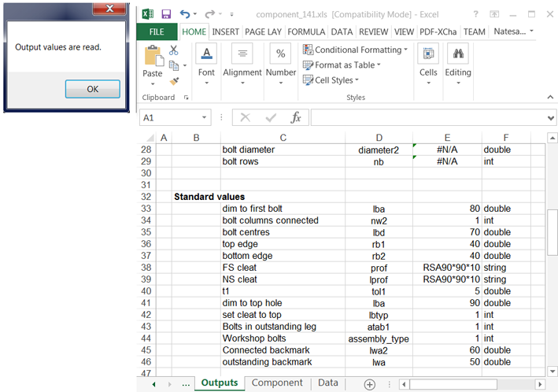The height and width of the screenshot is (392, 558).
Task: Click inside the formula bar input
Action: click(x=425, y=117)
